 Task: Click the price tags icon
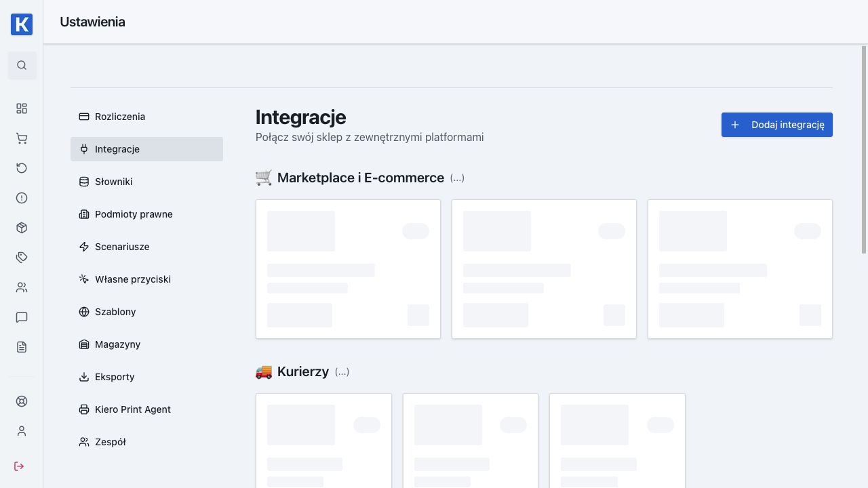(x=22, y=258)
